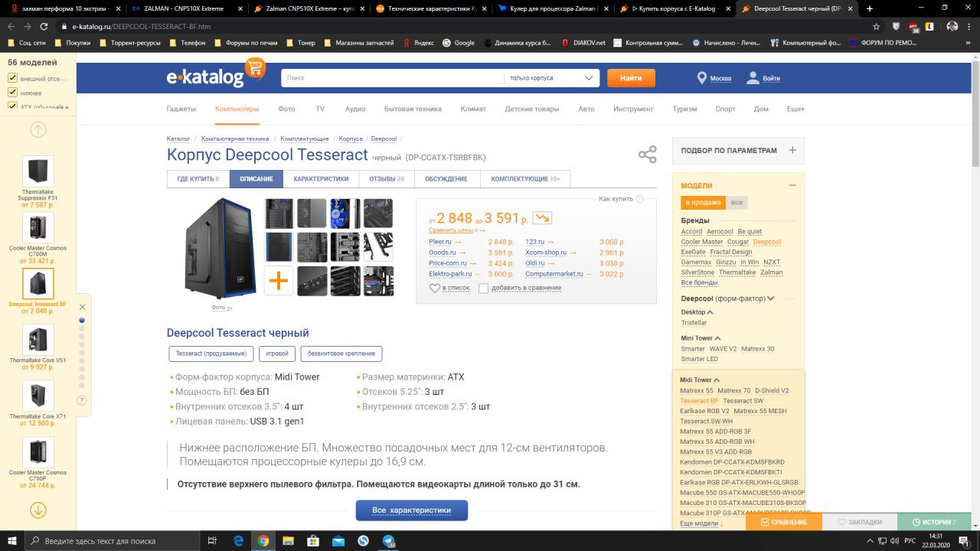The height and width of the screenshot is (551, 980).
Task: Click the heart 'в список' icon
Action: click(435, 288)
